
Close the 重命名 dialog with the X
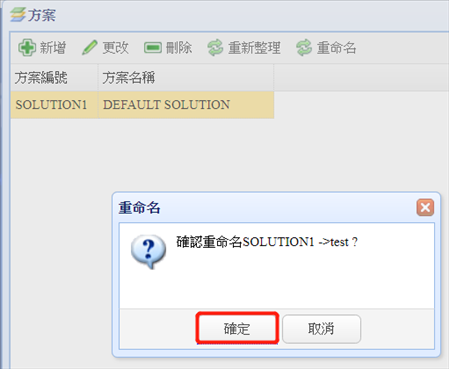pyautogui.click(x=425, y=207)
